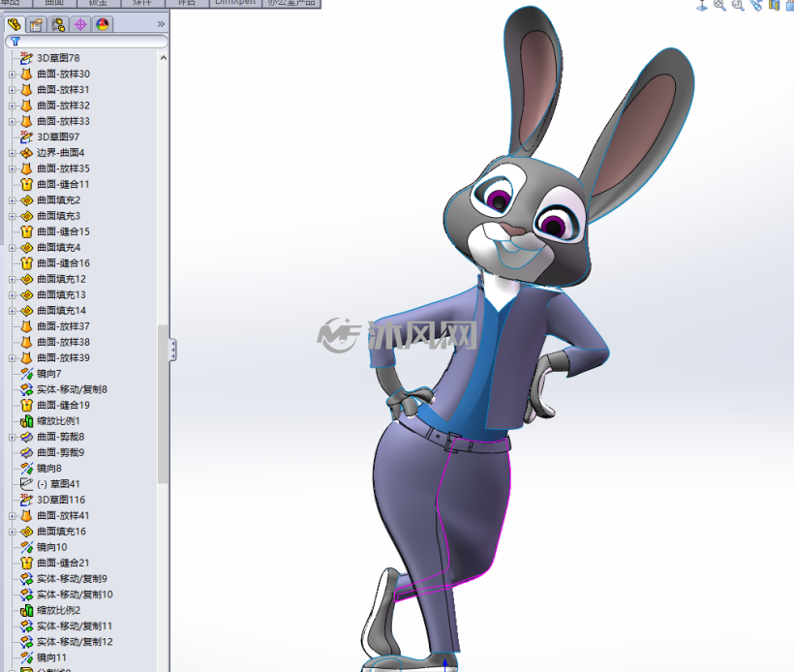This screenshot has height=672, width=794.
Task: Expand the 曲面-放样41 feature node
Action: click(13, 516)
